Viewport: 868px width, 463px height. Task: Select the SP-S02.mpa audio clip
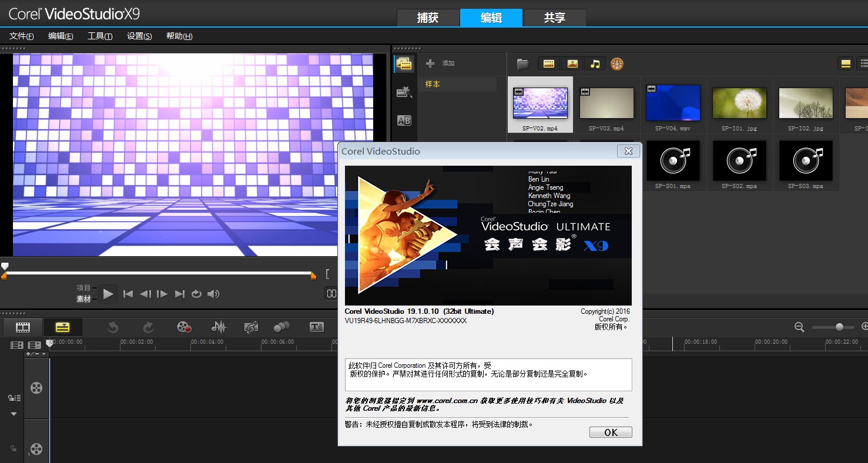click(x=739, y=160)
